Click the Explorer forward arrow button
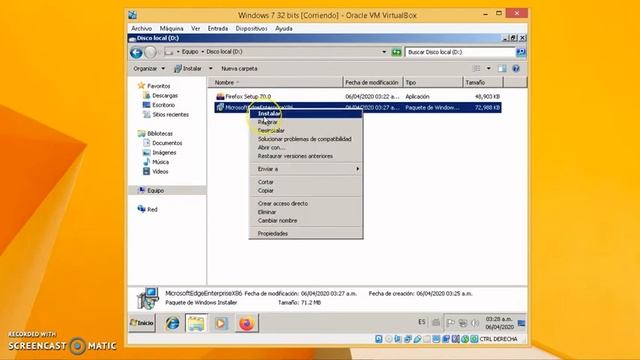The image size is (640, 360). [x=150, y=52]
